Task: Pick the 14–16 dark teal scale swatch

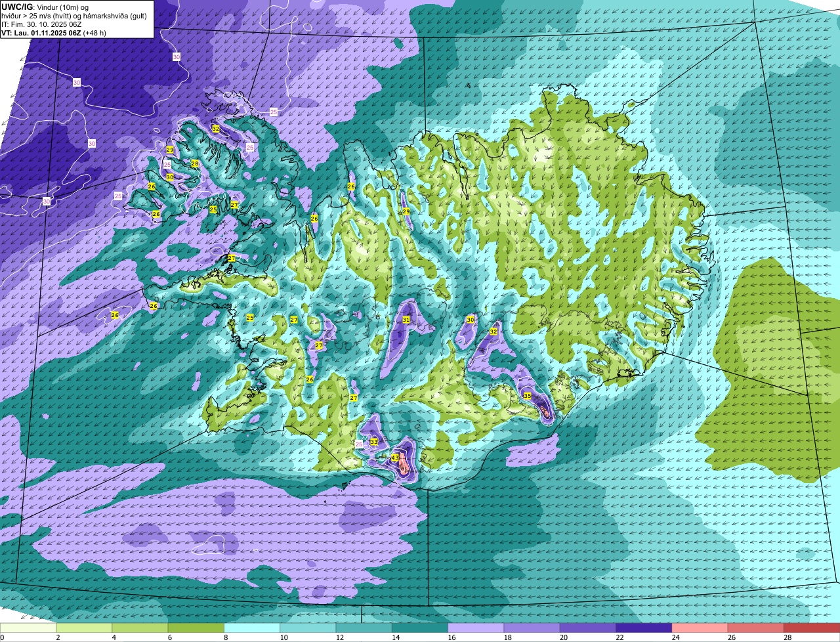Action: (420, 628)
